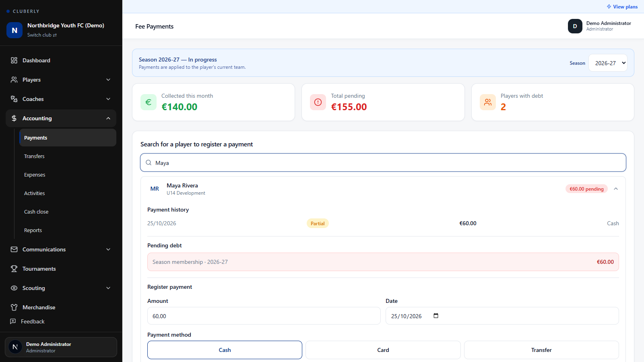Image resolution: width=644 pixels, height=362 pixels.
Task: Click the Partial status badge
Action: coord(318,223)
